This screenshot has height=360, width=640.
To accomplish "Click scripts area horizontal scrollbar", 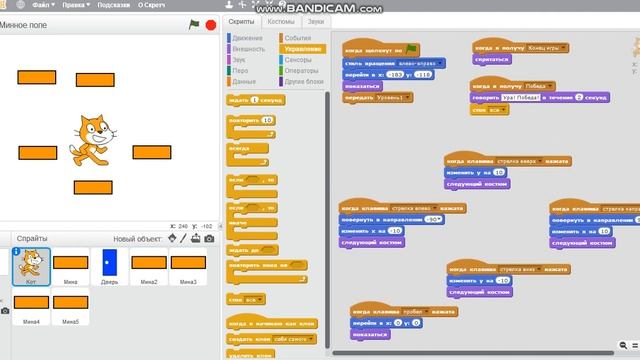I will coord(473,353).
